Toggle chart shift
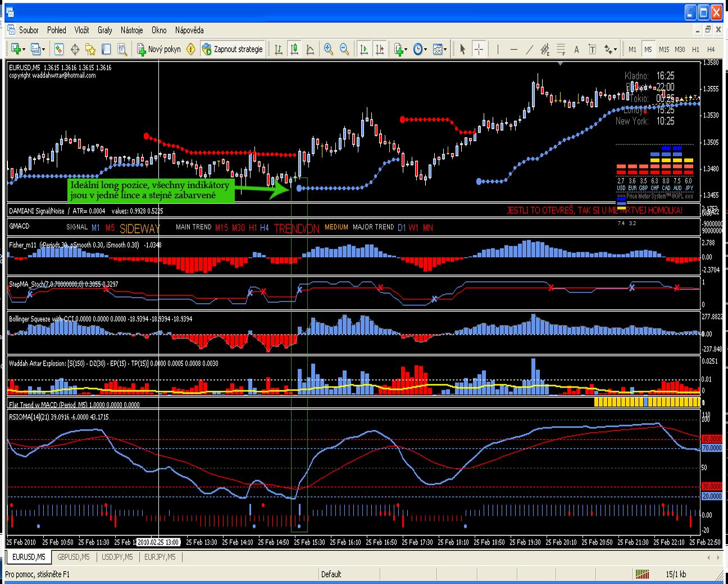 [380, 49]
